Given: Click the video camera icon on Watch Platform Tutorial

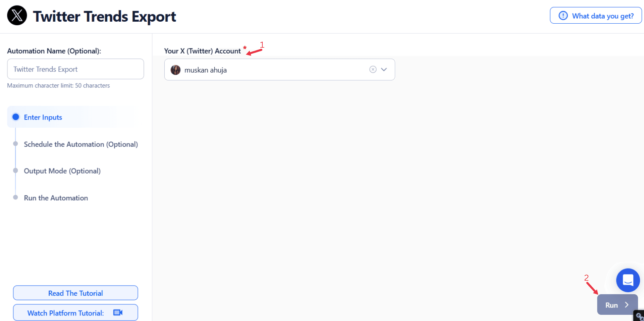Looking at the screenshot, I should (x=118, y=312).
